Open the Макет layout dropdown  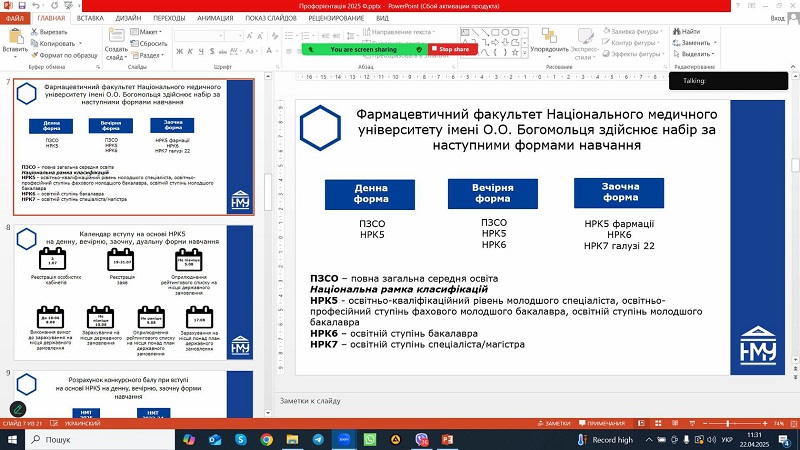tap(146, 32)
